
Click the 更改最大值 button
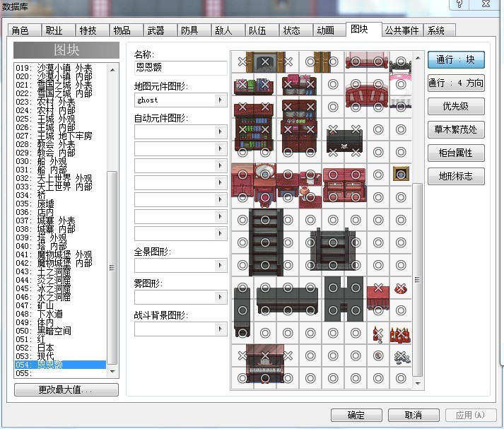click(66, 390)
